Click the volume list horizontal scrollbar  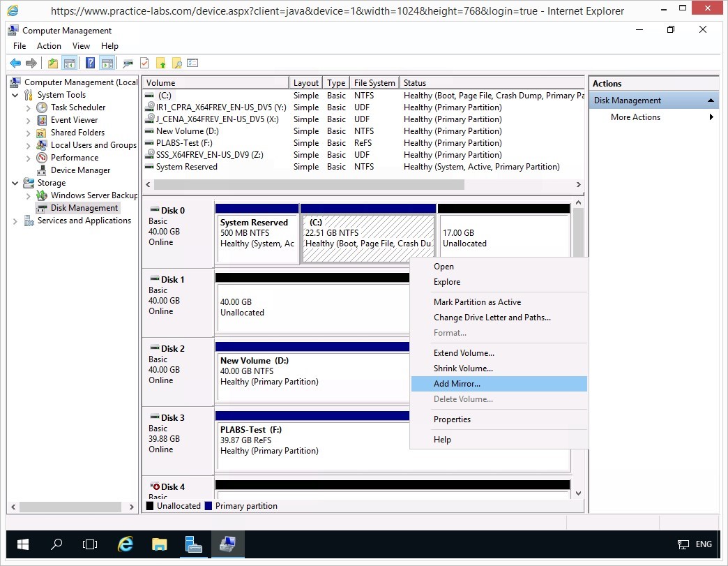(x=309, y=185)
